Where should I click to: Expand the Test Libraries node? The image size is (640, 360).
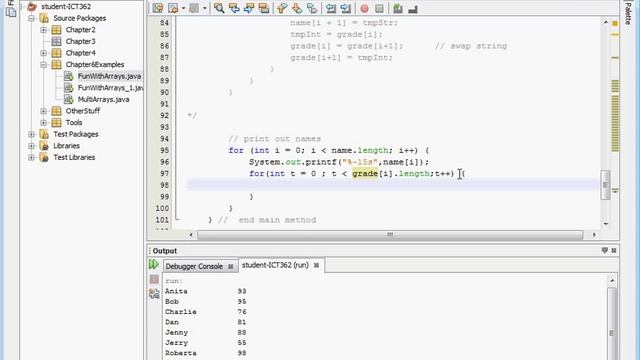point(31,157)
